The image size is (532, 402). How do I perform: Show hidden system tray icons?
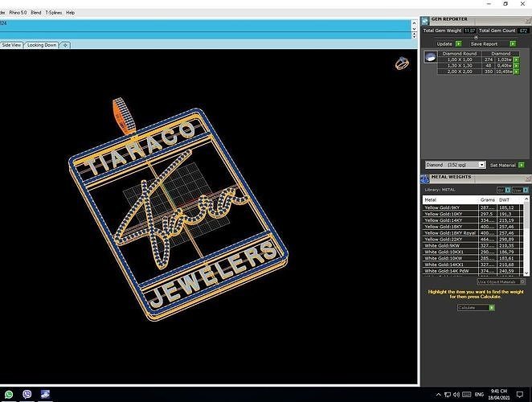coord(438,395)
